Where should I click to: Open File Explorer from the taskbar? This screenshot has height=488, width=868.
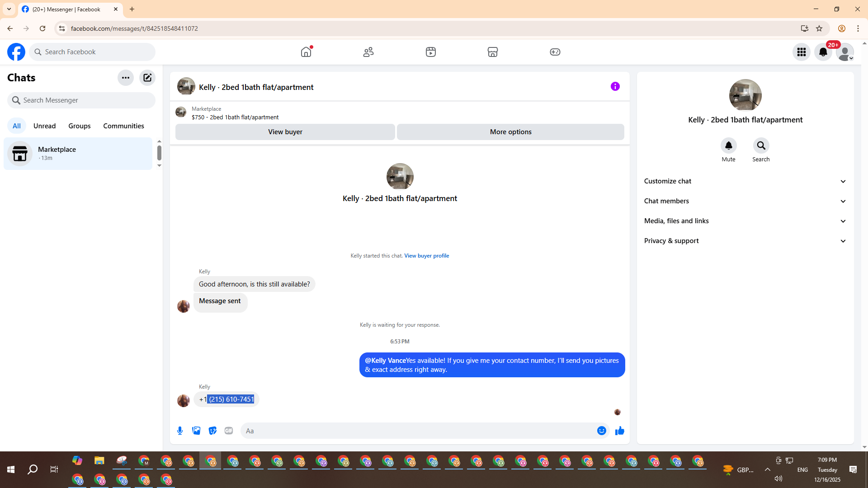99,461
